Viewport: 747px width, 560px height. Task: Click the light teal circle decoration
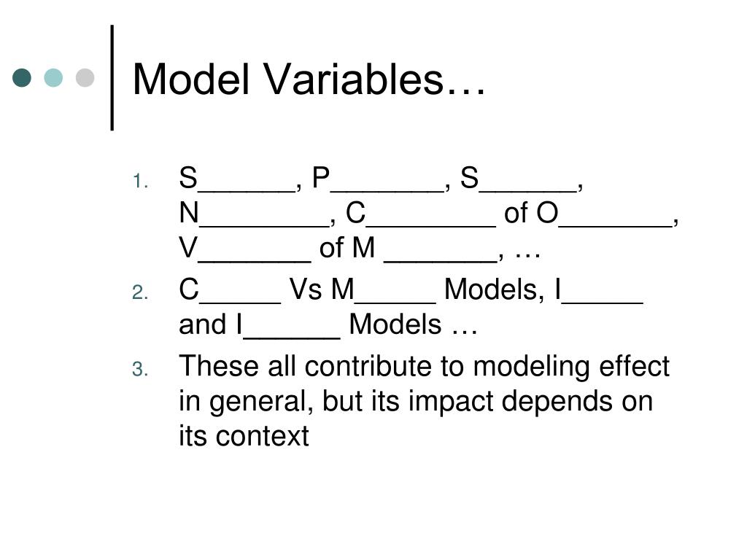[x=53, y=77]
